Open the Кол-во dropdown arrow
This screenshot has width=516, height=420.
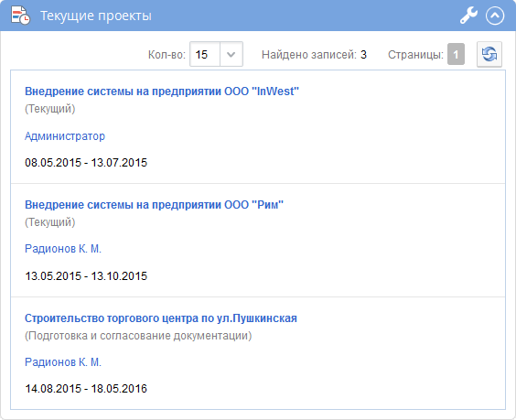pos(231,54)
